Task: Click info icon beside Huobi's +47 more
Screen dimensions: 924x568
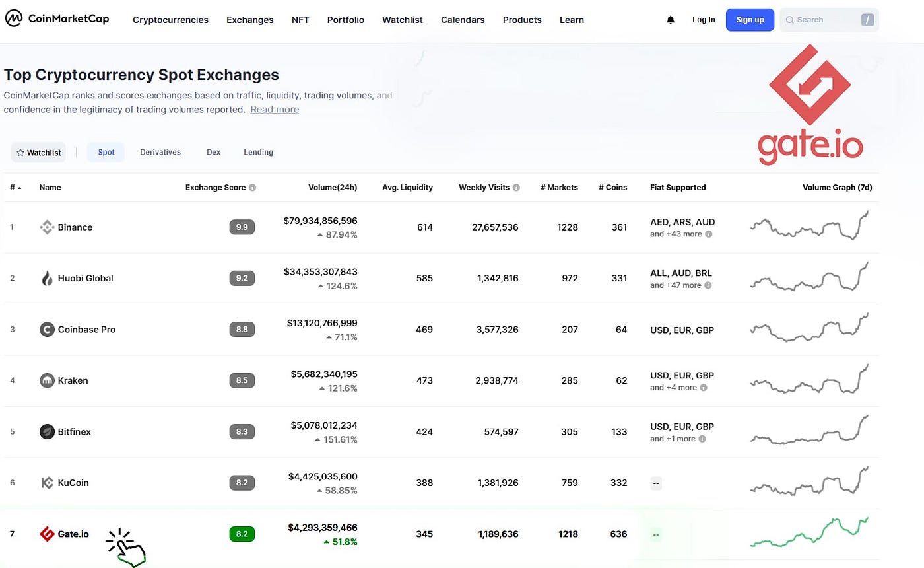Action: (x=708, y=285)
